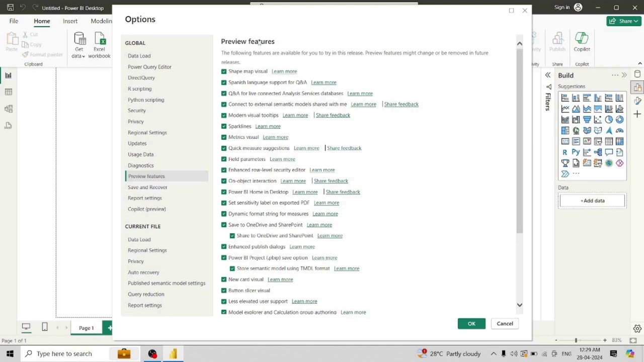Viewport: 644px width, 362px height.
Task: Toggle Share to OneDrive and SharePoint
Action: [x=232, y=236]
